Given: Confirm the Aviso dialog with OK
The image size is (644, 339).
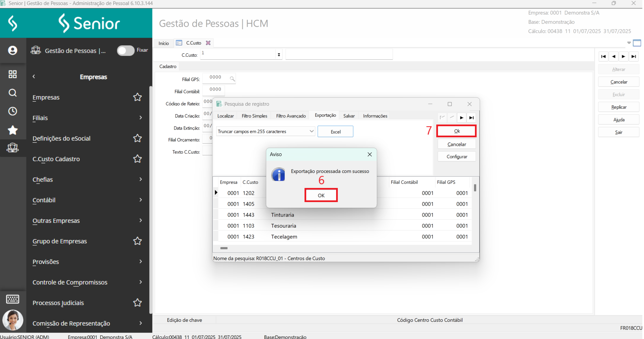Looking at the screenshot, I should coord(321,195).
